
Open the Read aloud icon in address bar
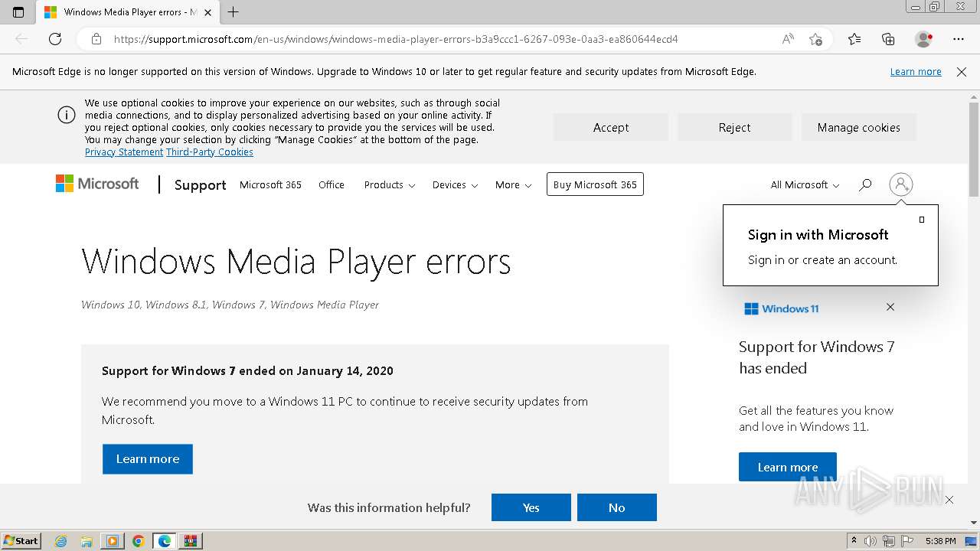click(788, 39)
